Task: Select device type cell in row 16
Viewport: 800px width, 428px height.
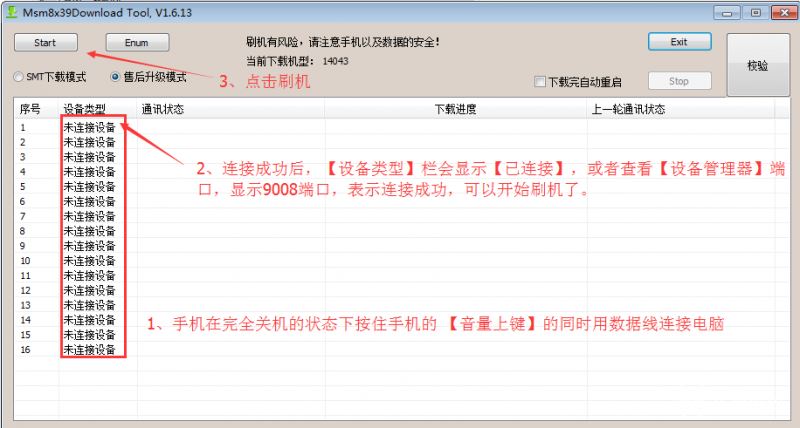Action: 90,349
